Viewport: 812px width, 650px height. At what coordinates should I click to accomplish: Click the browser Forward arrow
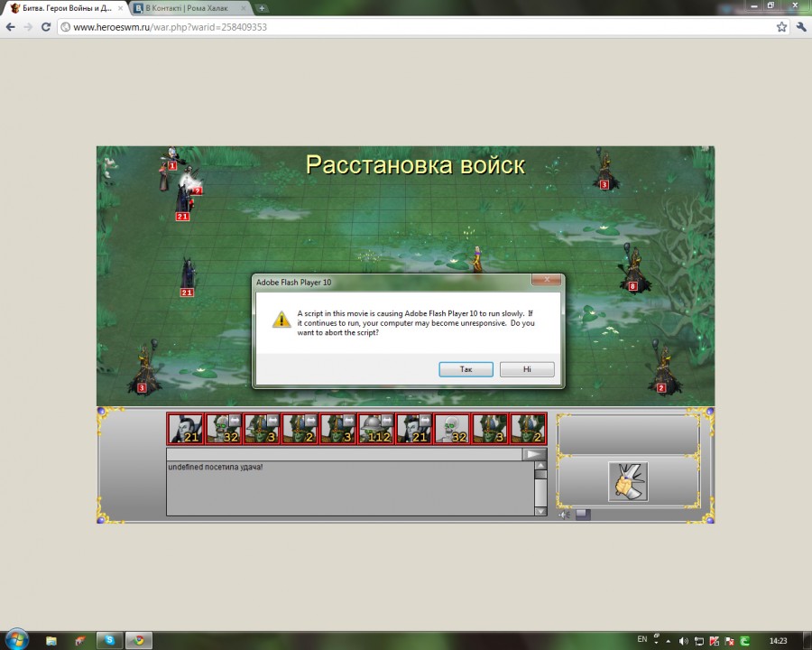[28, 27]
